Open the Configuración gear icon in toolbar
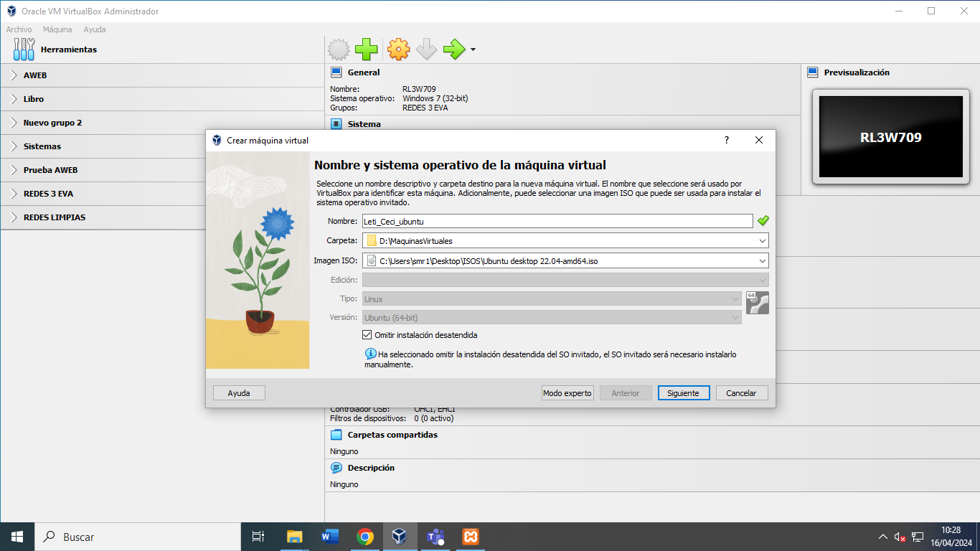 [x=398, y=50]
